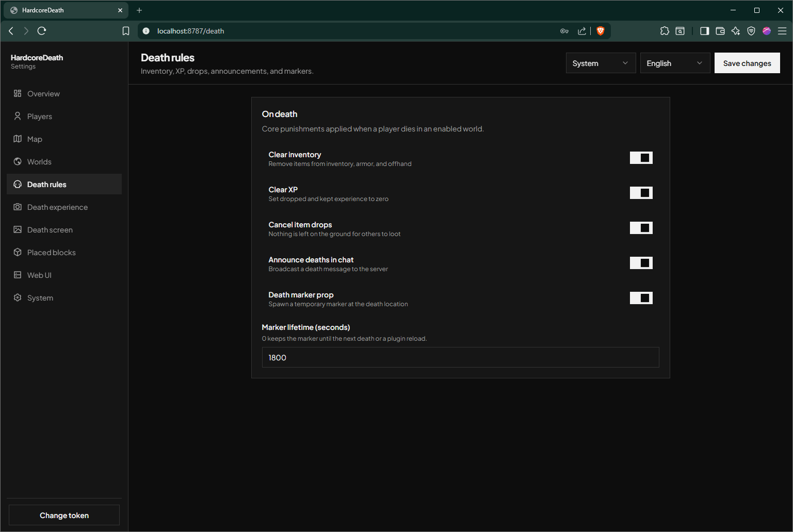Viewport: 793px width, 532px height.
Task: Open the Brave Wallet icon
Action: point(720,31)
